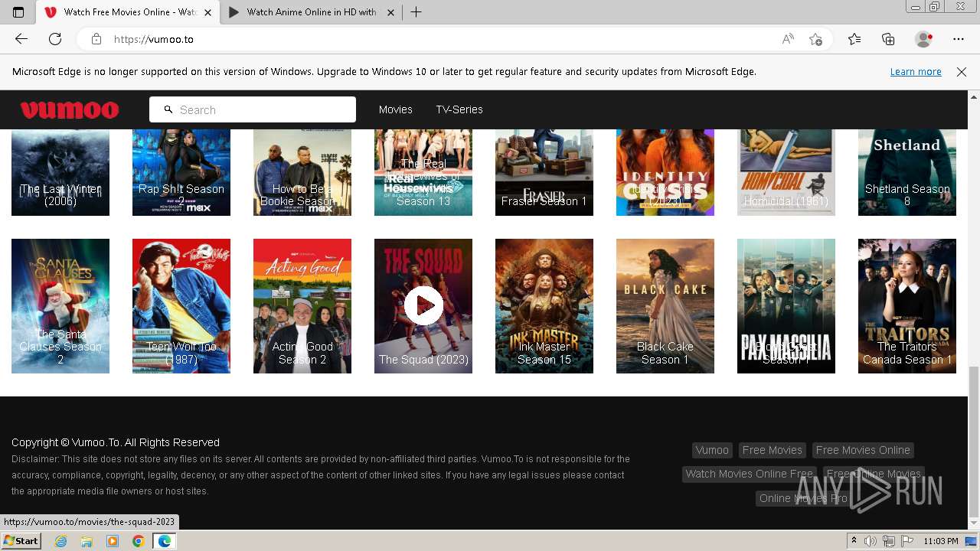Click the scrollbar up arrow

pyautogui.click(x=974, y=96)
